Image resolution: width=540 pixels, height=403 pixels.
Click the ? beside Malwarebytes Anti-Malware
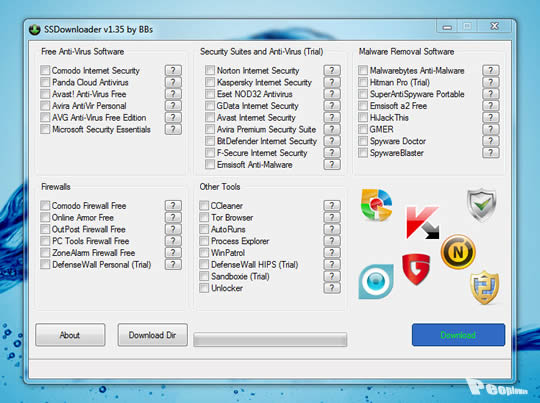point(490,70)
